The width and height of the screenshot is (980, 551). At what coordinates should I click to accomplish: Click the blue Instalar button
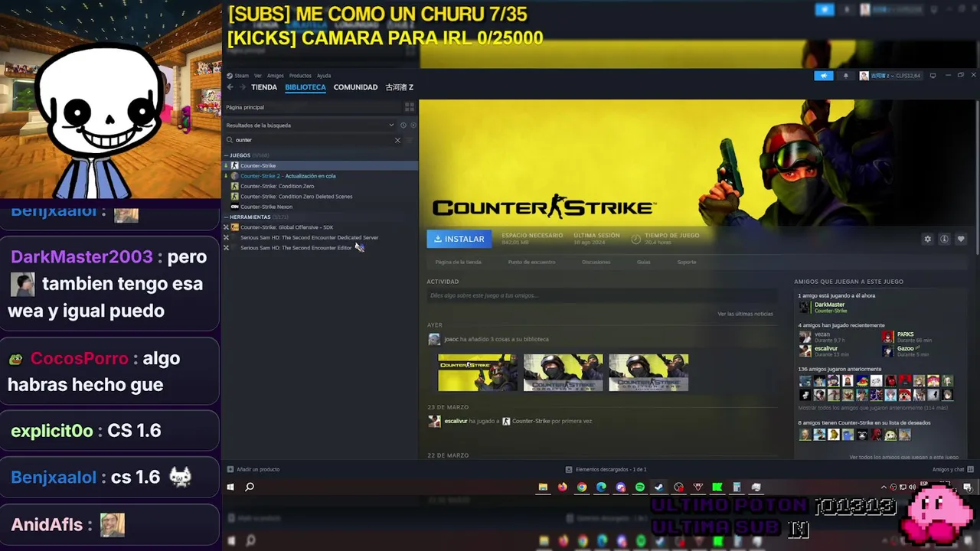[x=459, y=239]
